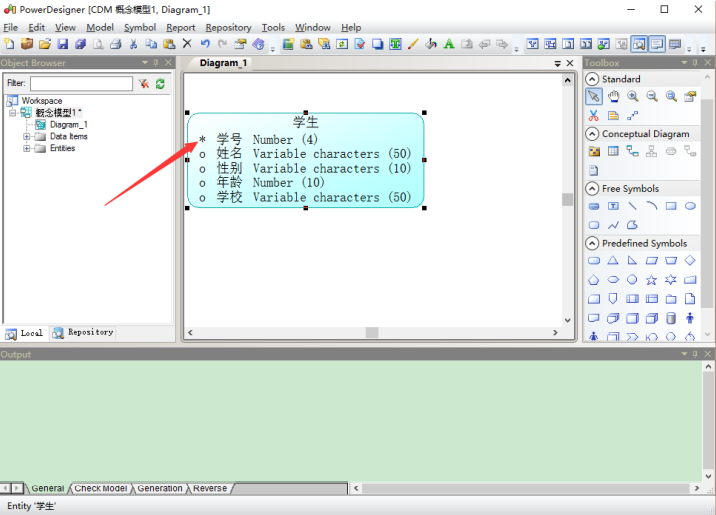Screen dimensions: 716x515
Task: Expand the Data Items folder
Action: point(26,136)
